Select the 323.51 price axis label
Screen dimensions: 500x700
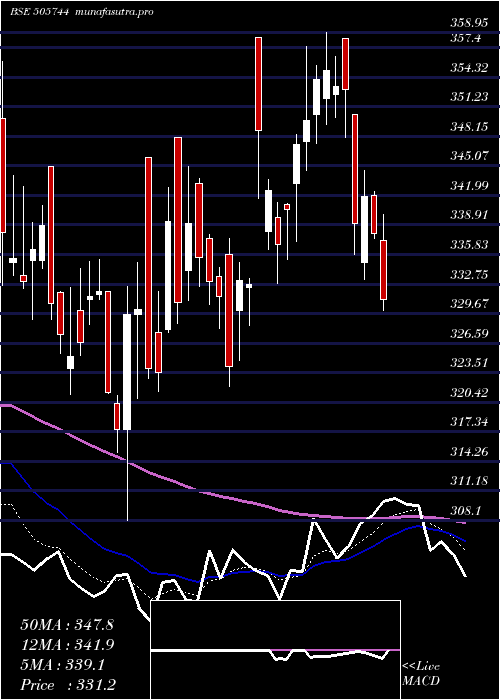pyautogui.click(x=468, y=363)
